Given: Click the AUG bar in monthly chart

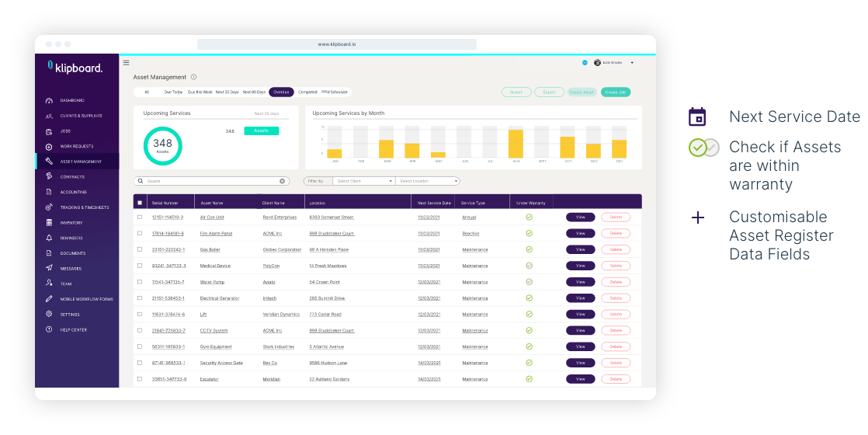Looking at the screenshot, I should click(516, 144).
